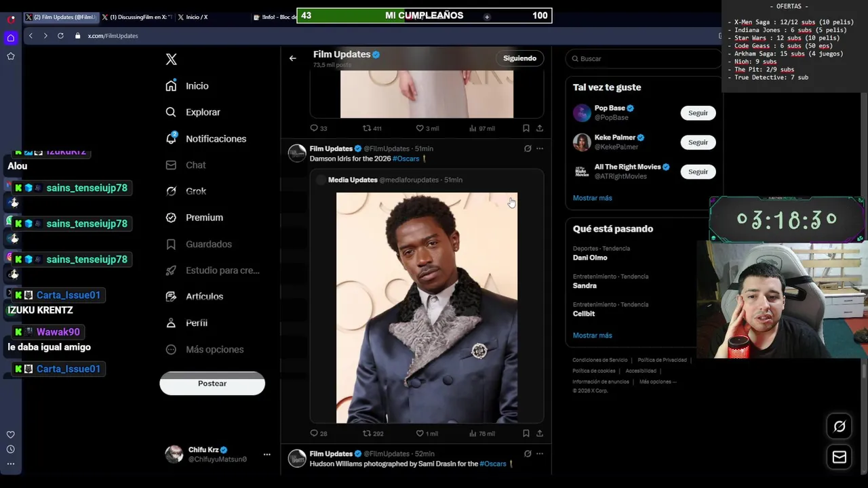The width and height of the screenshot is (868, 488).
Task: Follow Pop Base with Seguir button
Action: (x=698, y=113)
